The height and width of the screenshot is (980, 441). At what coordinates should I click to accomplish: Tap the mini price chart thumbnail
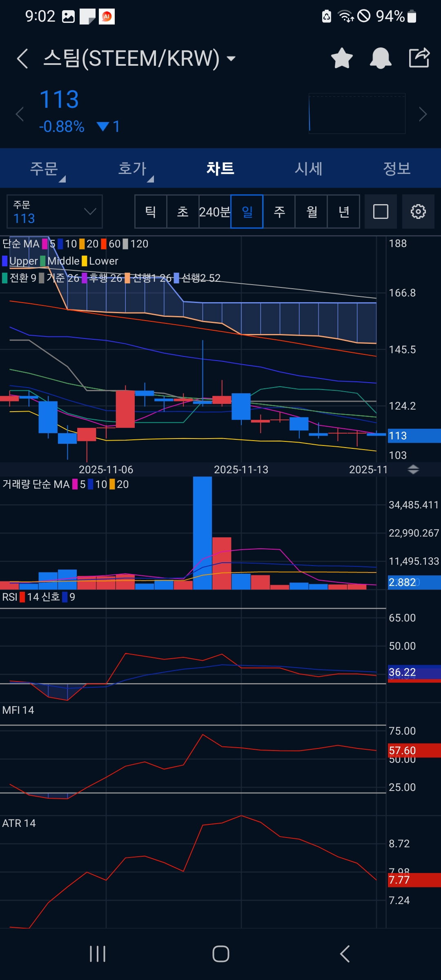click(x=357, y=114)
